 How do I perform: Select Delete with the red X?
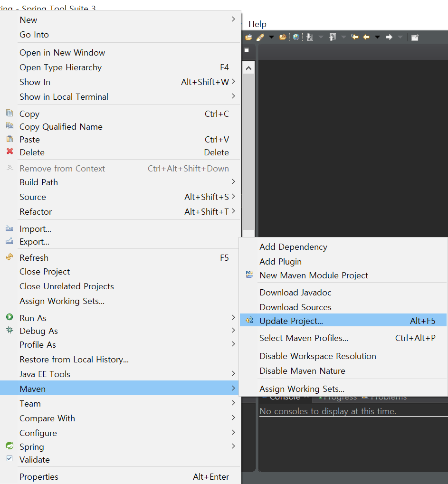(120, 152)
